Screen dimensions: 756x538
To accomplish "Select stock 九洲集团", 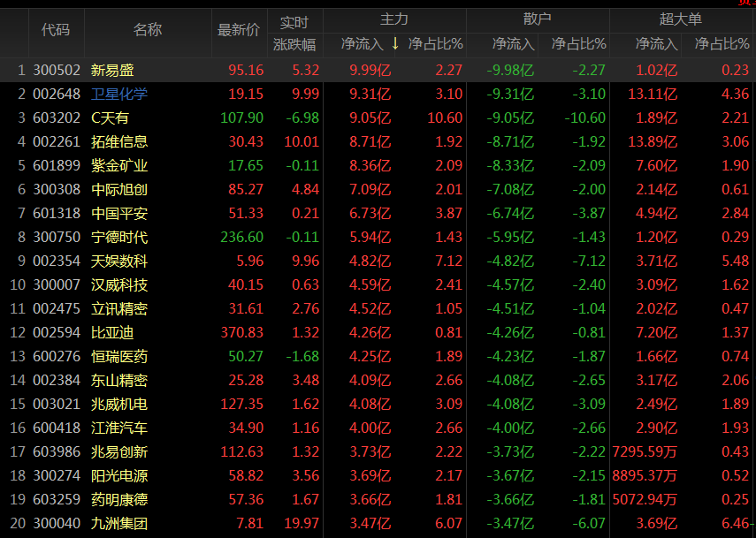I will pos(119,524).
